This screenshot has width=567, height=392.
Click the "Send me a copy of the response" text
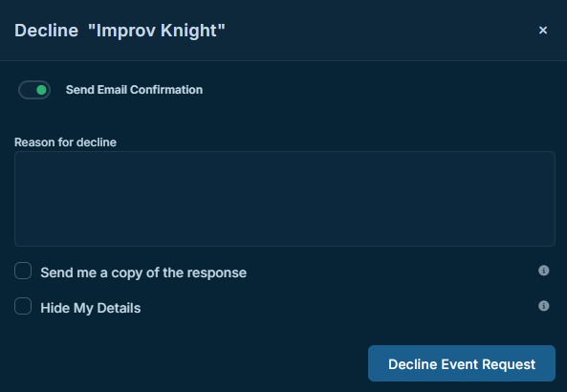point(143,272)
